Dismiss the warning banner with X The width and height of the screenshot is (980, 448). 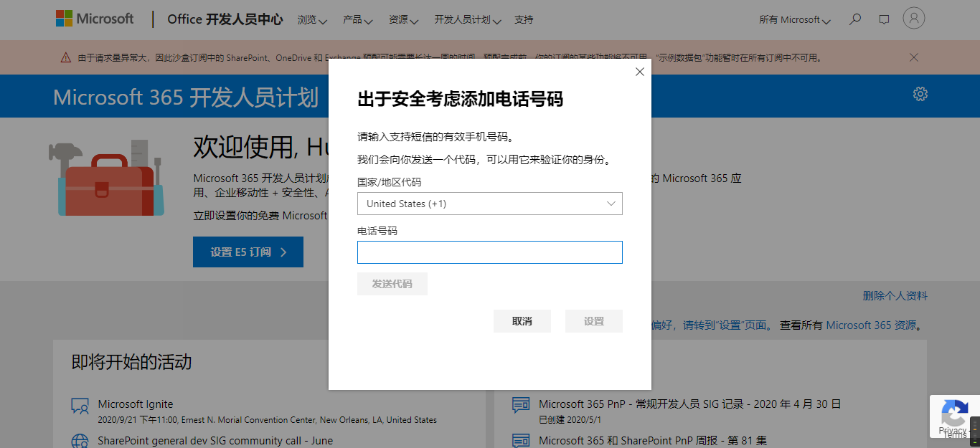click(913, 57)
